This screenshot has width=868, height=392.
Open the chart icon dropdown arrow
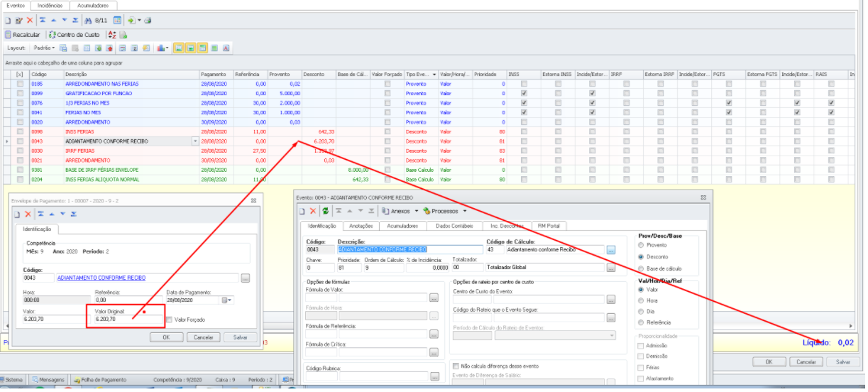pyautogui.click(x=167, y=48)
